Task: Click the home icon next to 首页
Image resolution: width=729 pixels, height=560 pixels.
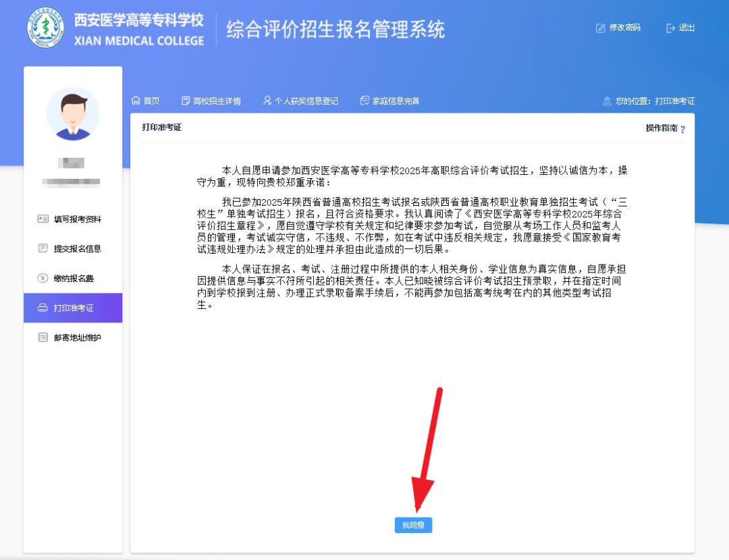Action: 136,101
